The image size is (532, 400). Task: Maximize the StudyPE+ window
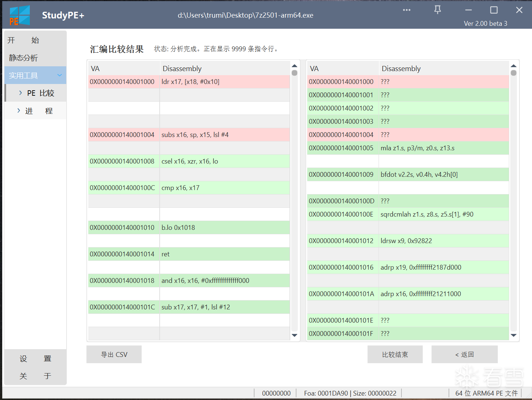(494, 10)
